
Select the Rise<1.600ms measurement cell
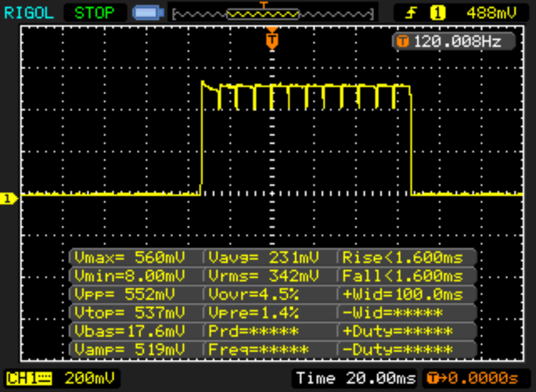[x=402, y=257]
